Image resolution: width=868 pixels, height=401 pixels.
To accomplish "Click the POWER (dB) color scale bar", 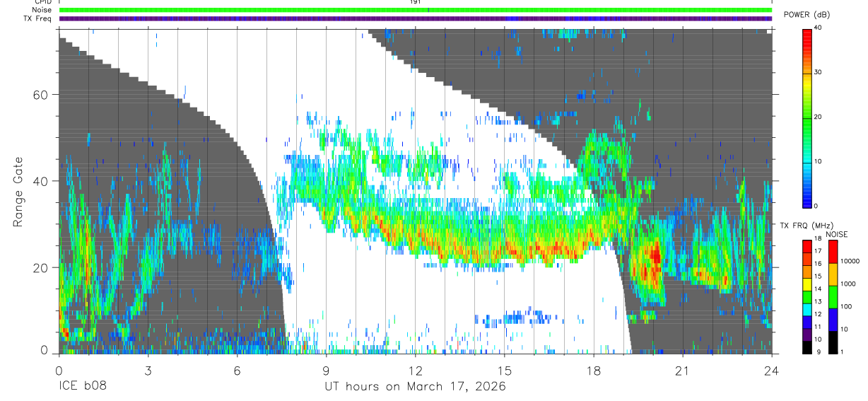I will coord(807,117).
